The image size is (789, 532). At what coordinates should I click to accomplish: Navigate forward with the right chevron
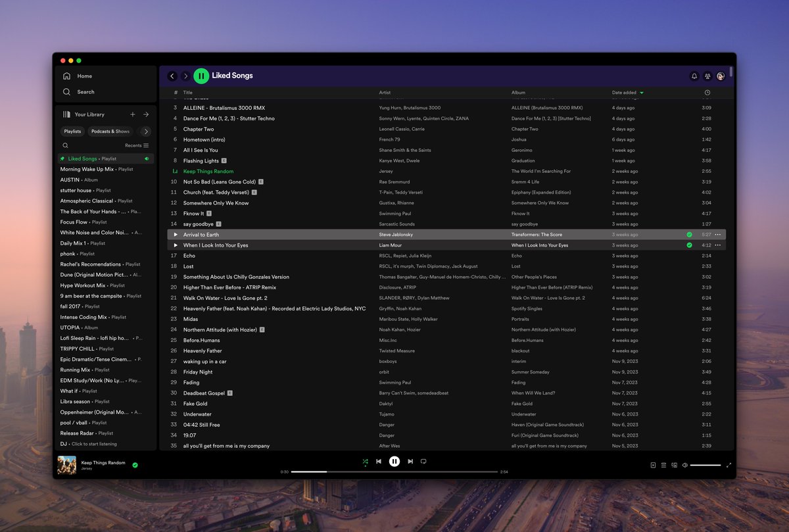[x=185, y=76]
